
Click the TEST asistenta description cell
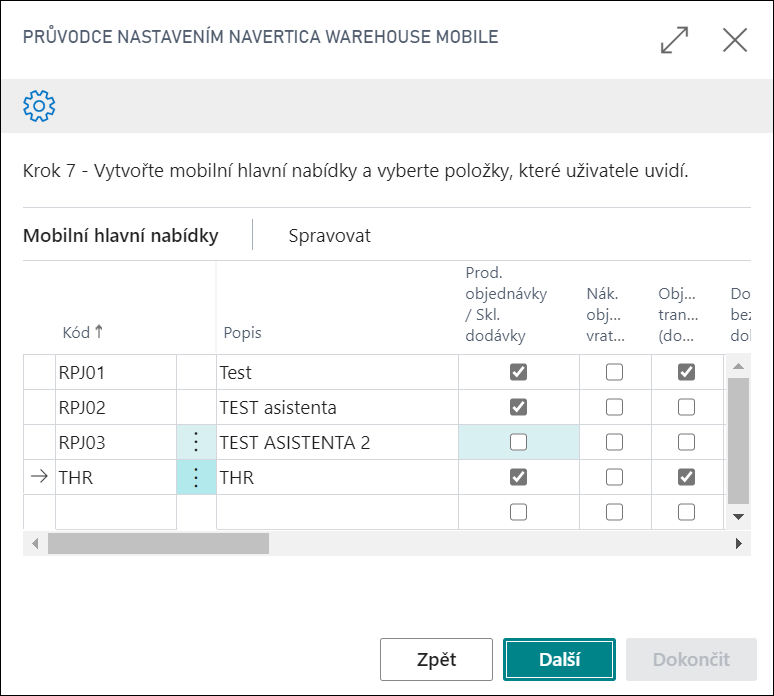(337, 407)
